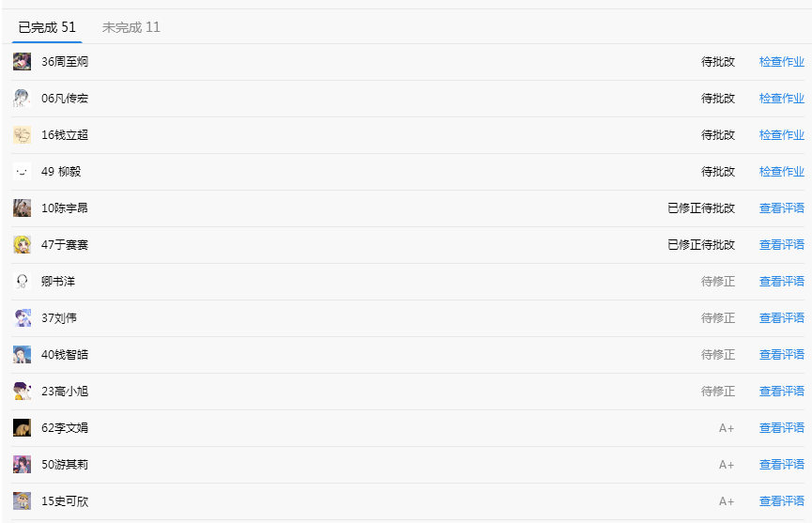Open 检查作业 for 49 柳毅
The image size is (812, 523).
781,172
